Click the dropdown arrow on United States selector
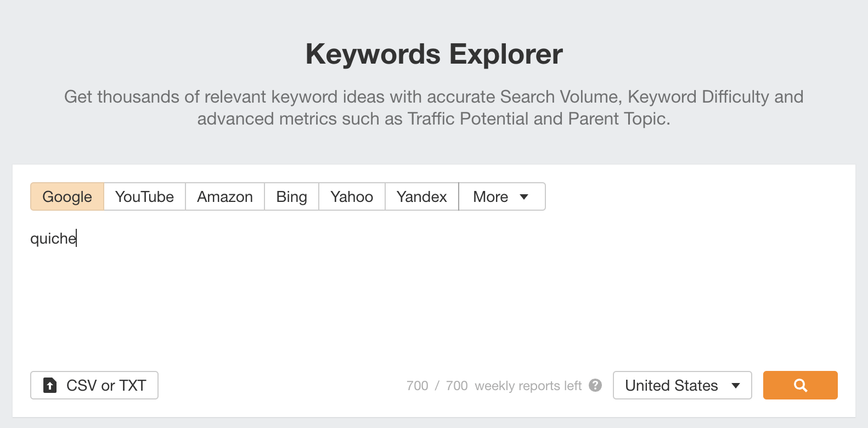Image resolution: width=868 pixels, height=428 pixels. tap(736, 386)
